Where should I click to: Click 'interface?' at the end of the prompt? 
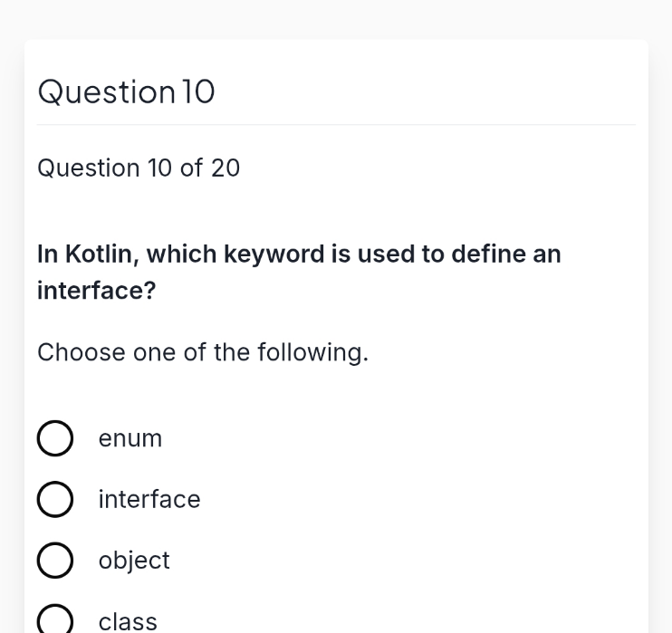(x=96, y=291)
